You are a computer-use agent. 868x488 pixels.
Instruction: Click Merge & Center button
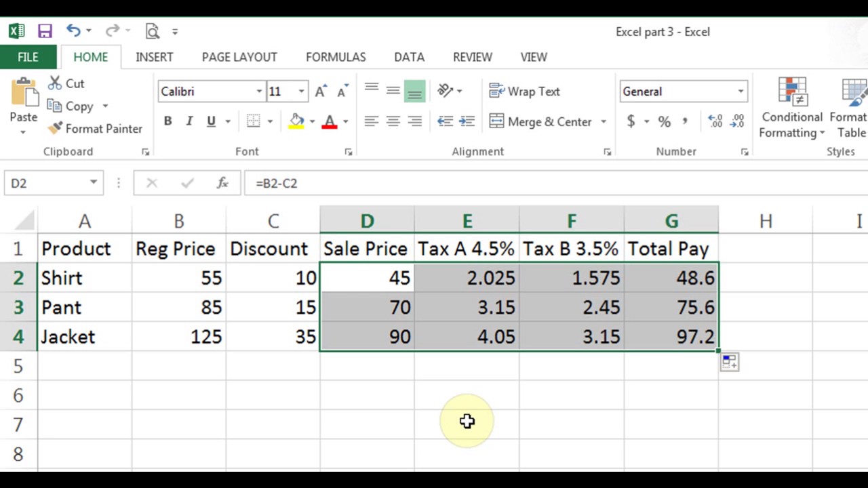click(541, 122)
